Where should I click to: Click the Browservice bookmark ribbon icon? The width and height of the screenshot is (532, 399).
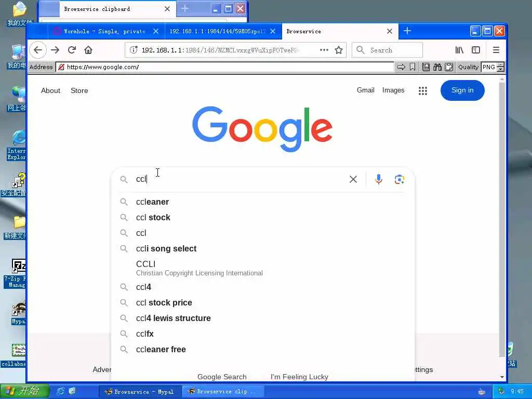pos(412,67)
